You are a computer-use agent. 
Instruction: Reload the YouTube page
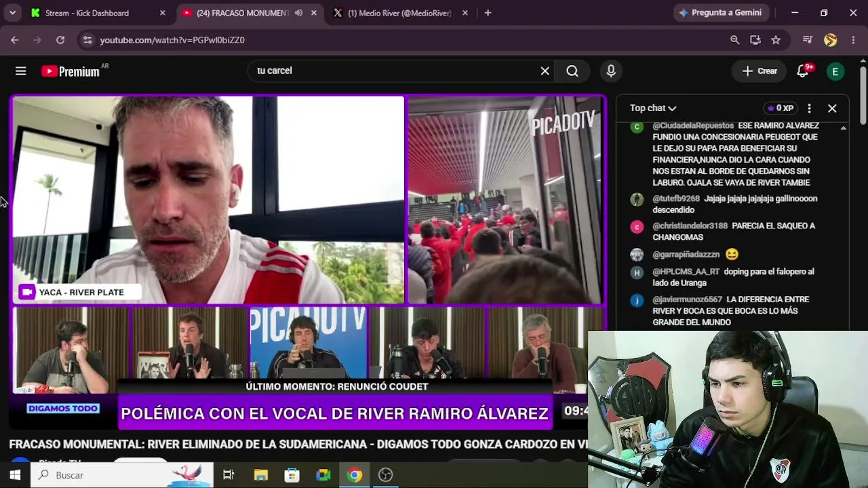60,40
